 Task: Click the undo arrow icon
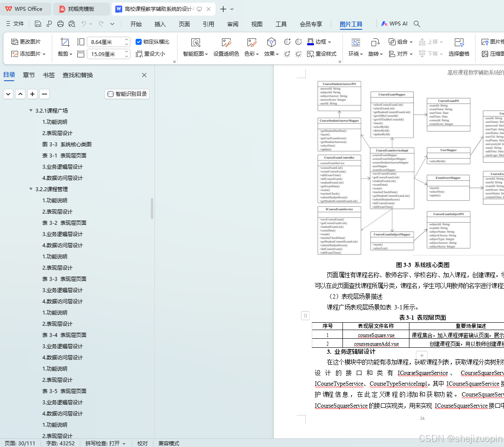click(84, 24)
